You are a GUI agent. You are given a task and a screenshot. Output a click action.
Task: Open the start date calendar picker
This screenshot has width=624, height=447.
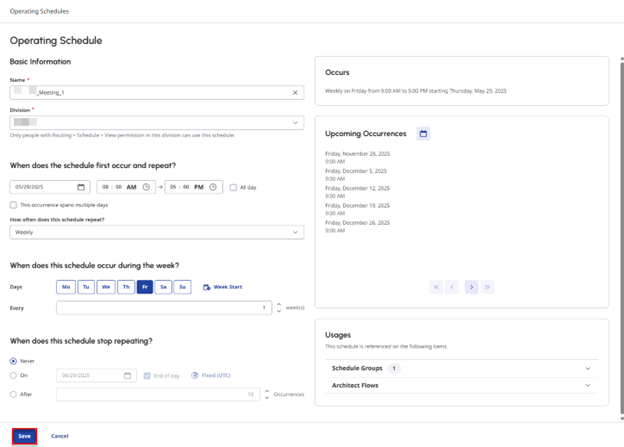click(x=81, y=187)
